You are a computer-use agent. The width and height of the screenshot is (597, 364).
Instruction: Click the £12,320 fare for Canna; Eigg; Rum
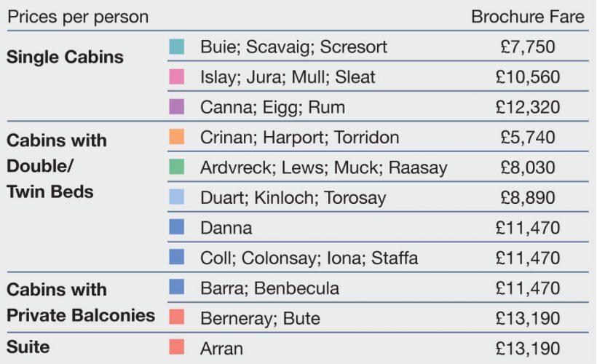pyautogui.click(x=528, y=108)
